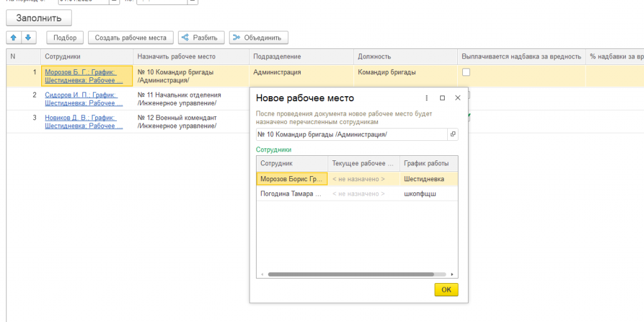The width and height of the screenshot is (644, 322).
Task: Click the Заполнить button
Action: tap(39, 18)
